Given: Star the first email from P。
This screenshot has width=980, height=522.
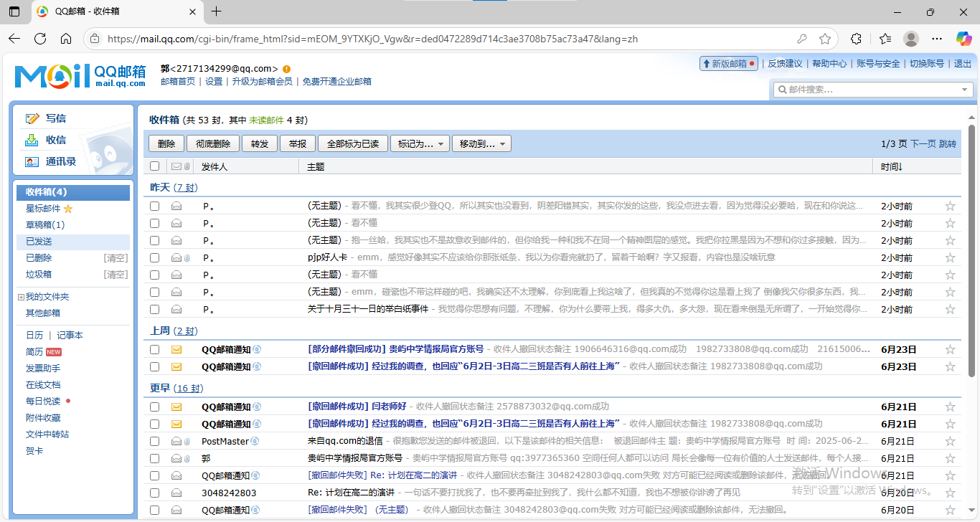Looking at the screenshot, I should 951,206.
